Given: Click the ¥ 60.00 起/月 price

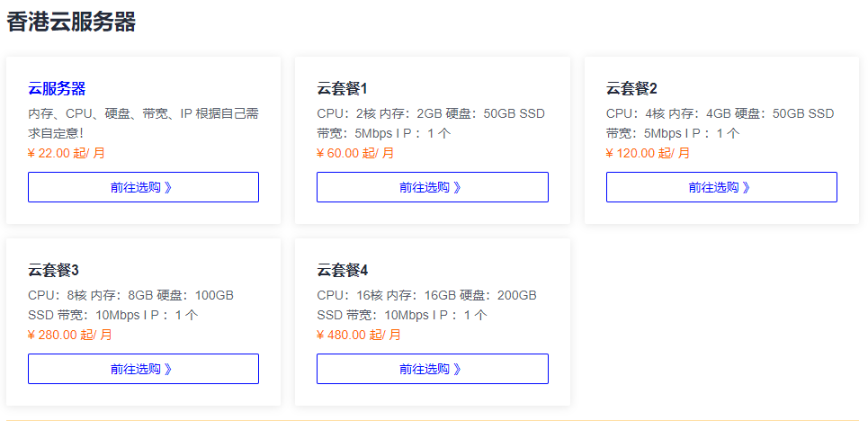Looking at the screenshot, I should 355,154.
